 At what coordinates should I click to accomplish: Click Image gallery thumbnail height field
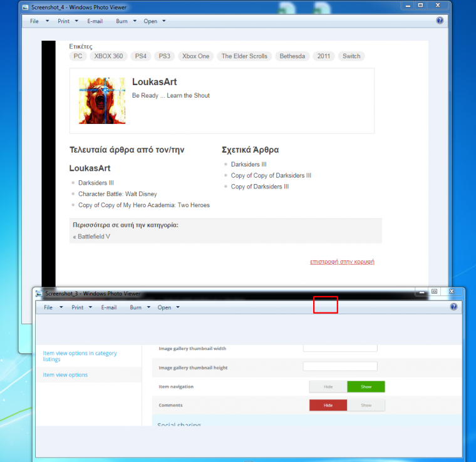coord(340,366)
